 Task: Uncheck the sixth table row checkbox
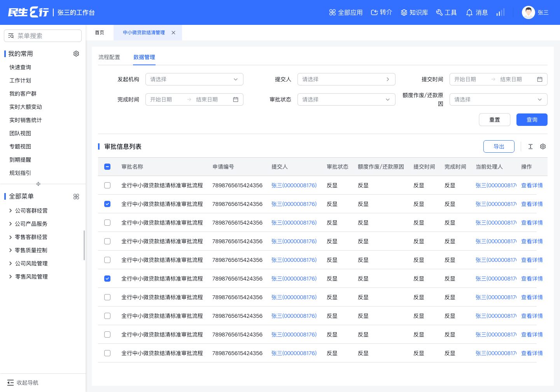tap(107, 279)
